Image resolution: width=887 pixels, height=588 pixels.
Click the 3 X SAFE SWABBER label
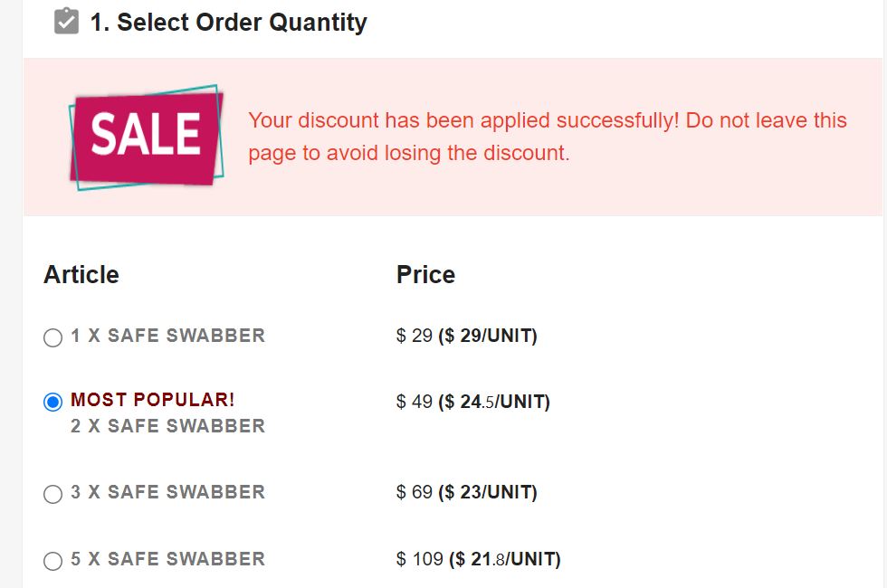pyautogui.click(x=167, y=492)
